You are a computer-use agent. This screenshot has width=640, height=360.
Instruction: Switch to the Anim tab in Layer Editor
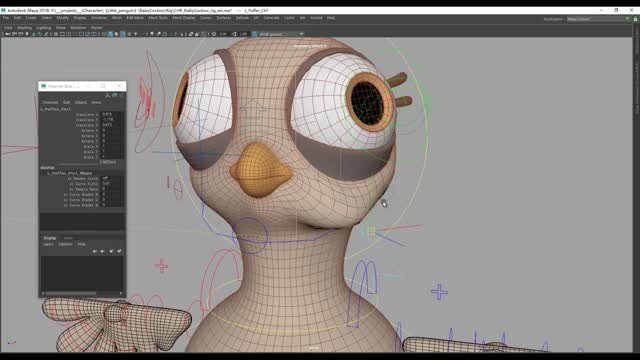(68, 238)
